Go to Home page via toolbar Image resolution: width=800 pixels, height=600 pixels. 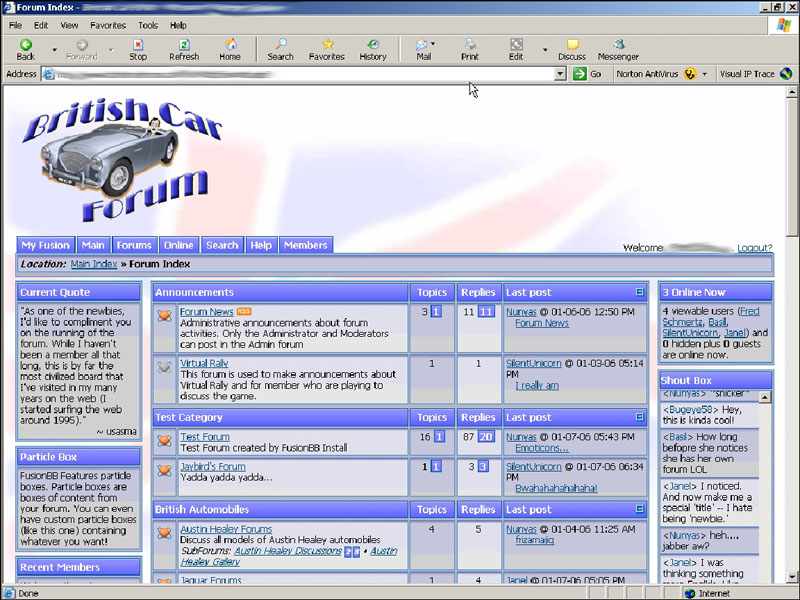pyautogui.click(x=230, y=49)
